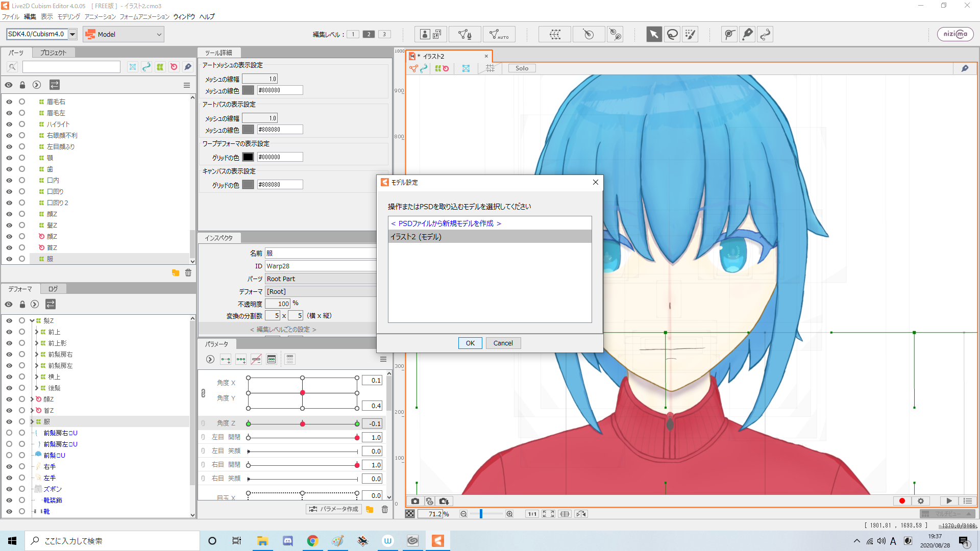Select the Brush selection tool next to lasso

click(x=691, y=34)
